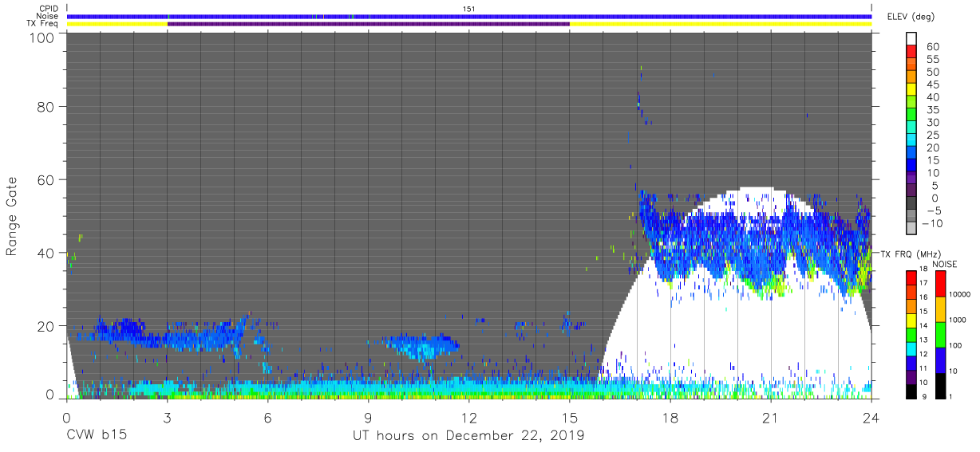Viewport: 980px width, 452px height.
Task: Click the 12 tick on UT hours axis
Action: (x=468, y=416)
